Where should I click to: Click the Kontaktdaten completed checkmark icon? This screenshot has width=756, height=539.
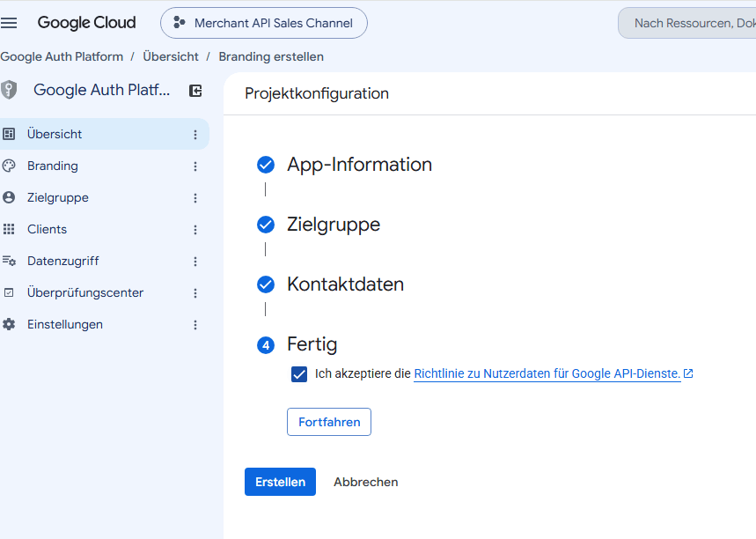click(266, 284)
